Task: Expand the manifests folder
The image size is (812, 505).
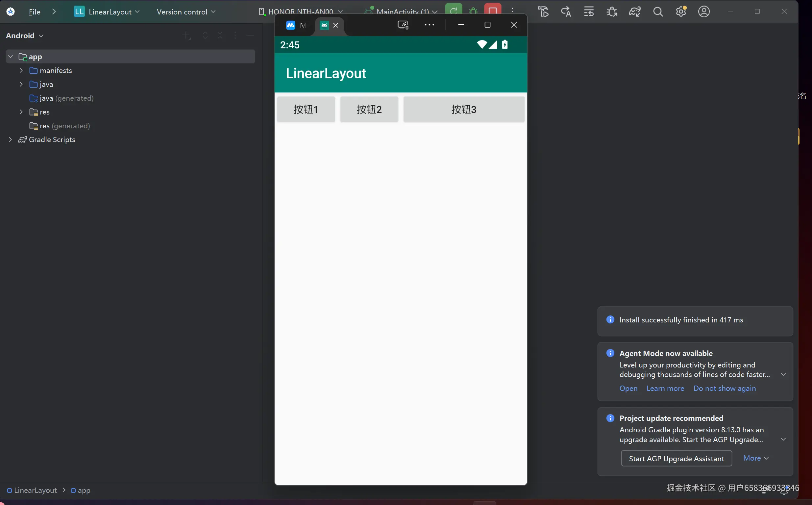Action: click(x=21, y=70)
